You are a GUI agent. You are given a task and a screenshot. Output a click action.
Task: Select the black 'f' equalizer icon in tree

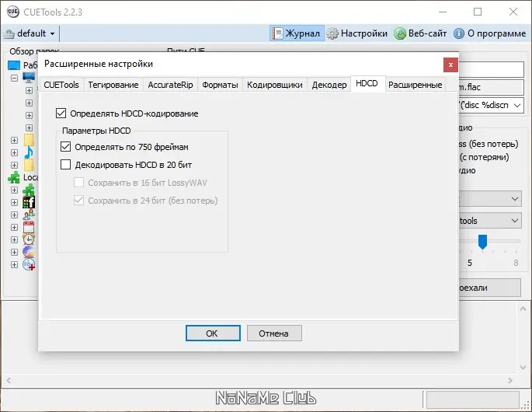coord(29,202)
